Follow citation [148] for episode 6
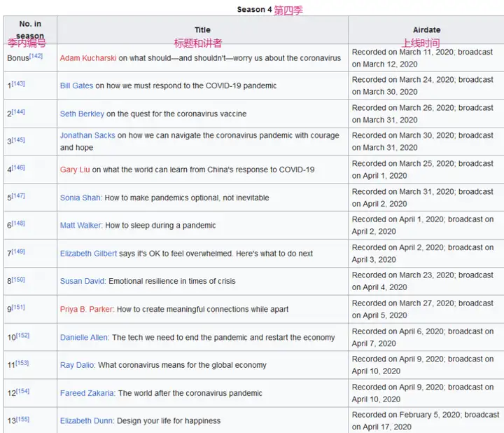The height and width of the screenshot is (433, 504). tap(18, 224)
